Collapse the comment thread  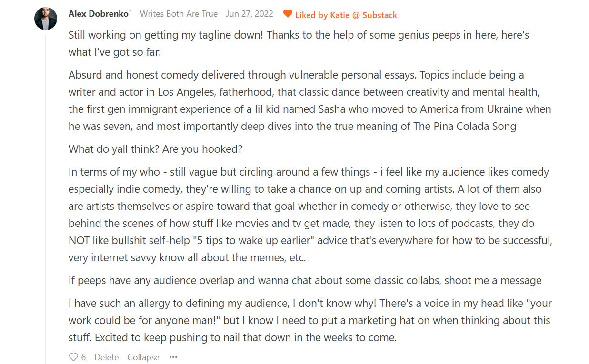tap(143, 357)
